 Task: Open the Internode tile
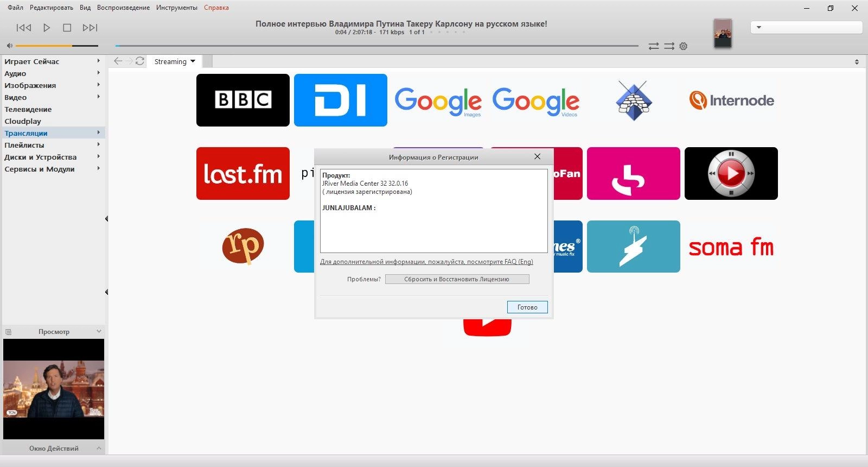[731, 100]
